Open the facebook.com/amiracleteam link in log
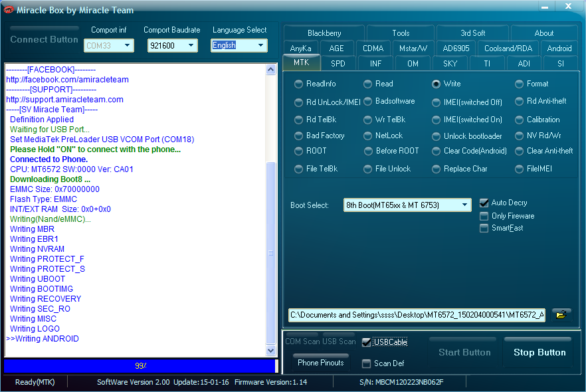 [67, 80]
